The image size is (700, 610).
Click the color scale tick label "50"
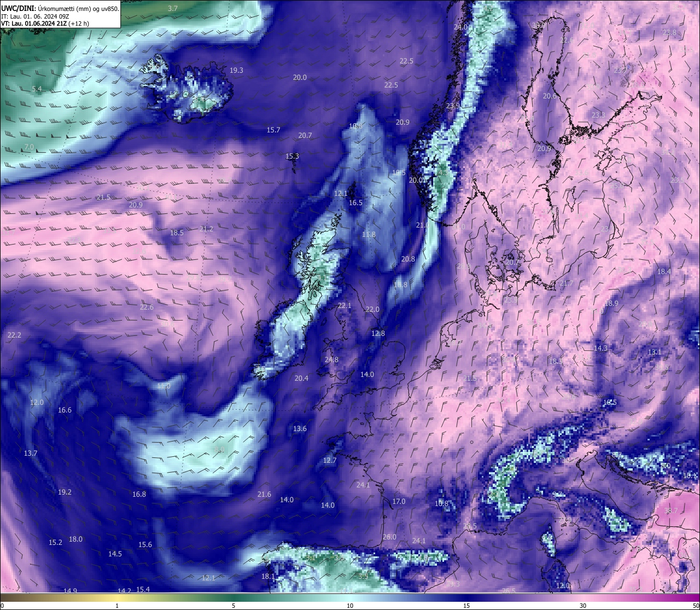pos(696,606)
